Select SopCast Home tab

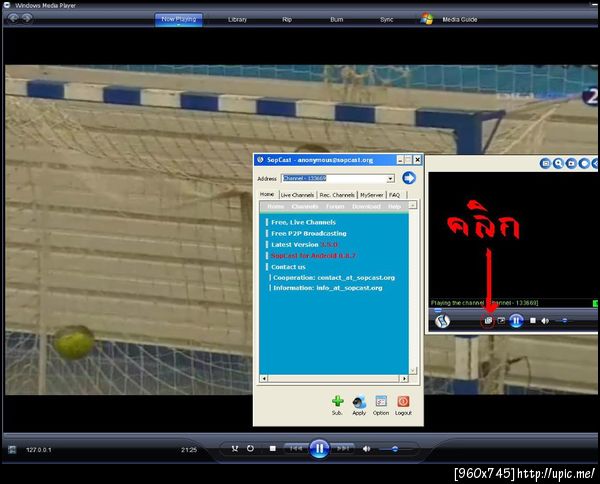267,194
